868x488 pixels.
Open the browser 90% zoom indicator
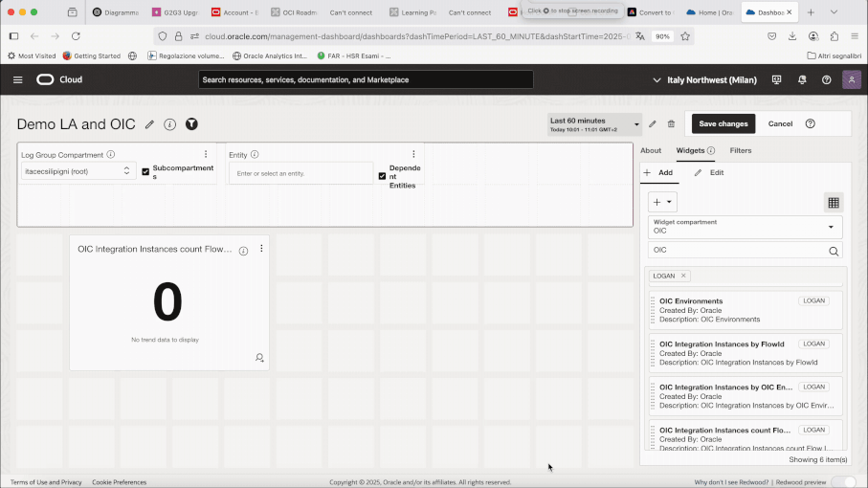662,36
